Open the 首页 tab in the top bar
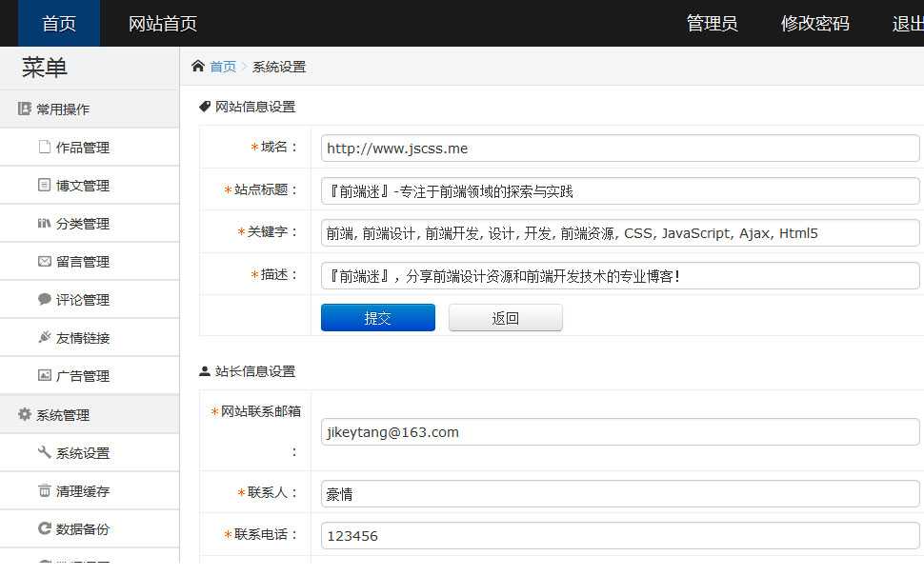Viewport: 924px width, 576px height. (x=59, y=24)
